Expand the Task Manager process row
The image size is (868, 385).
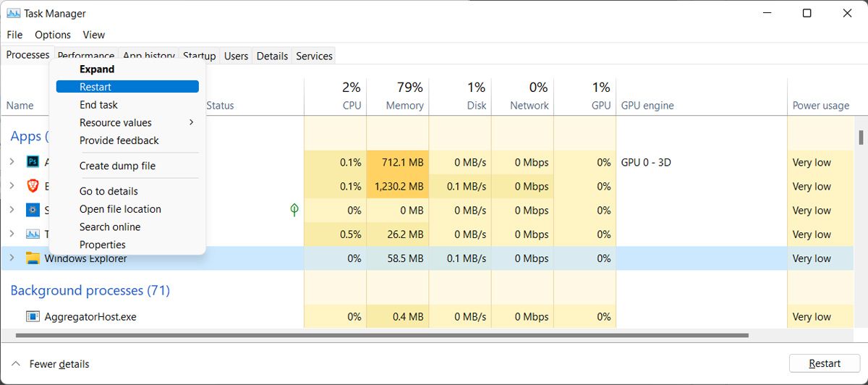click(x=12, y=234)
